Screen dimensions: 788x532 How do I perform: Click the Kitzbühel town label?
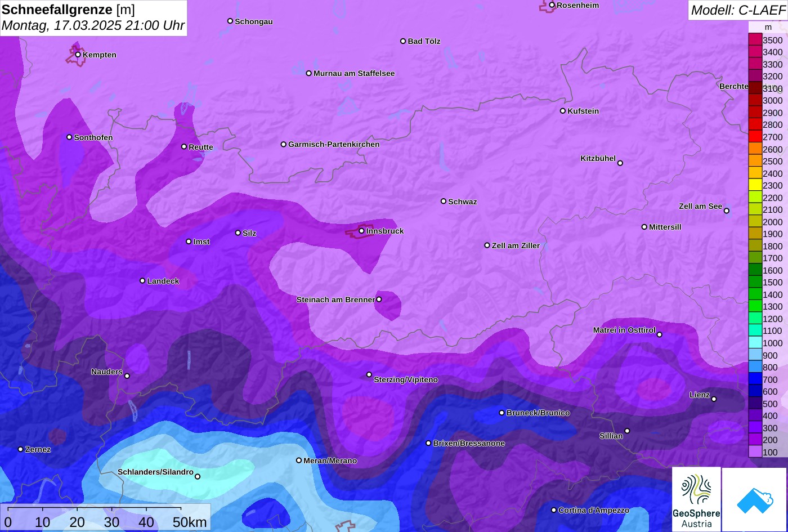[598, 158]
